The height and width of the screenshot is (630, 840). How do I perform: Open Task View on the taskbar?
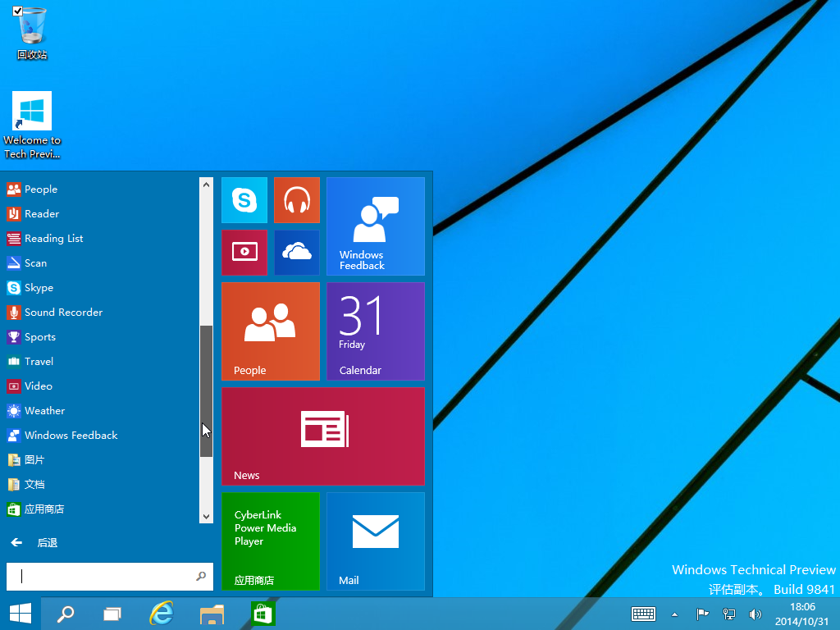tap(112, 614)
